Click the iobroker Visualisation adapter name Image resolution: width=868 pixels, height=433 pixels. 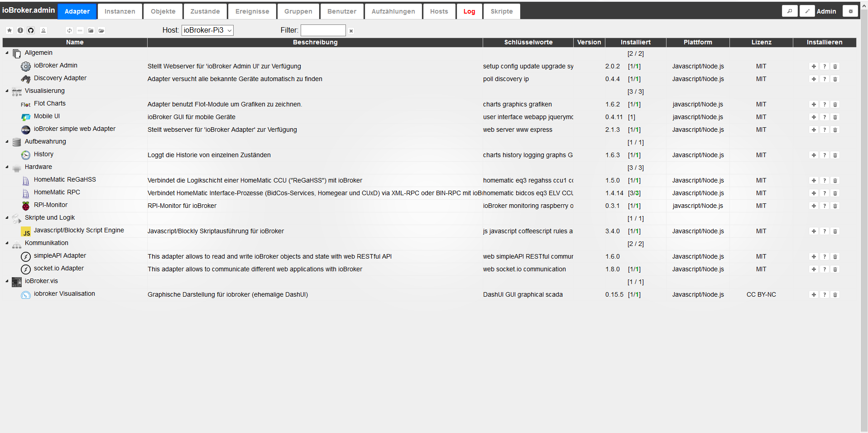[64, 293]
